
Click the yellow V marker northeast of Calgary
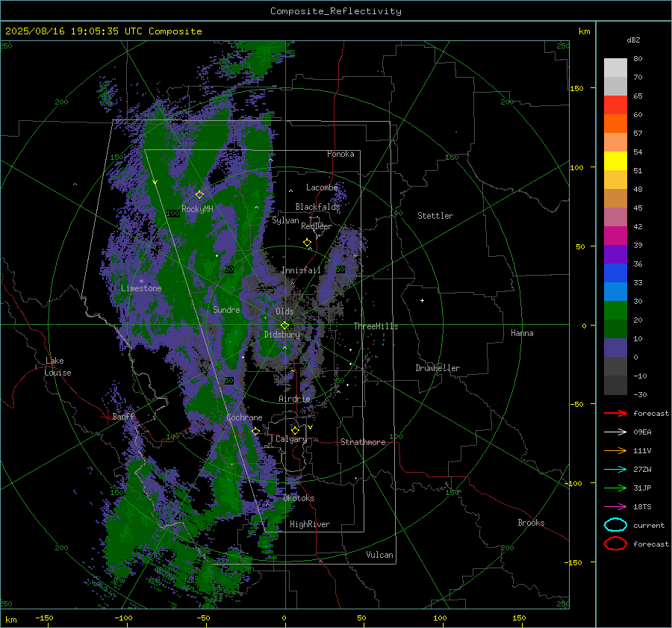coord(310,427)
